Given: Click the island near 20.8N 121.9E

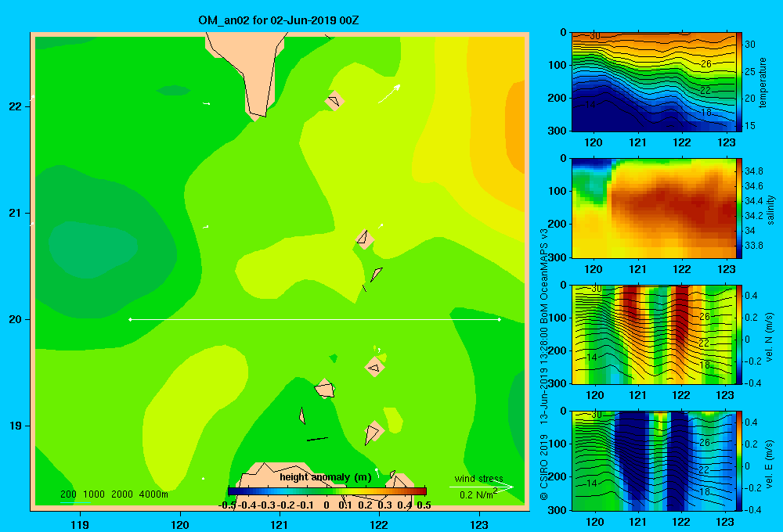Looking at the screenshot, I should pos(365,239).
